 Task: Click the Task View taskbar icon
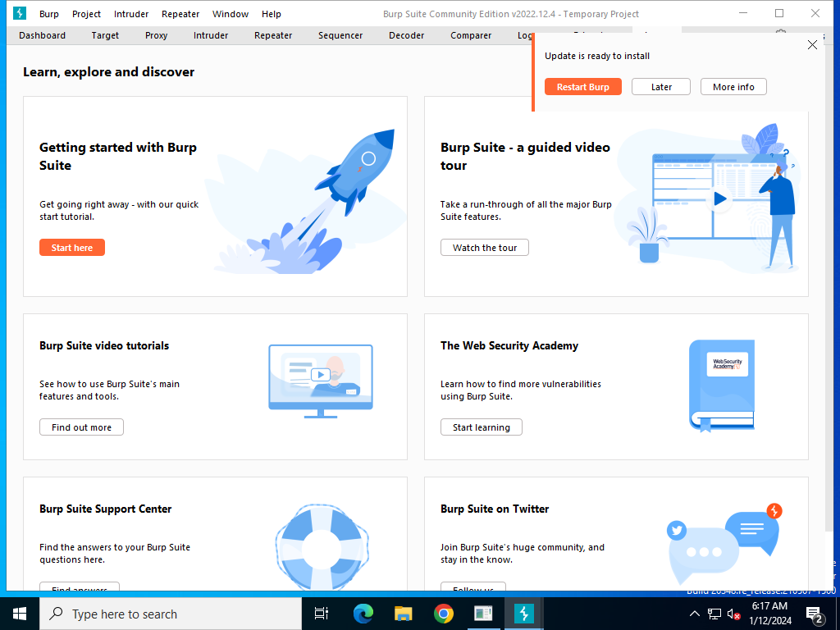point(322,614)
